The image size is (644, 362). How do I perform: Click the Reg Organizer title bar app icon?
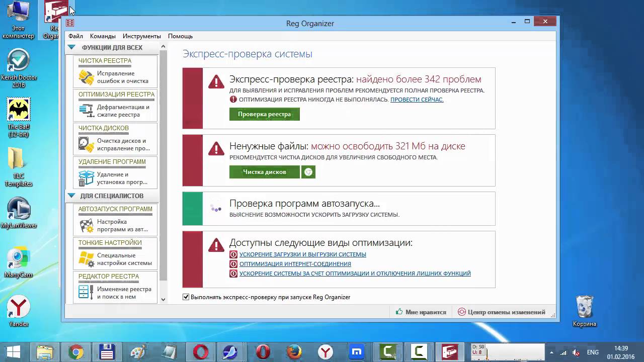[x=70, y=23]
